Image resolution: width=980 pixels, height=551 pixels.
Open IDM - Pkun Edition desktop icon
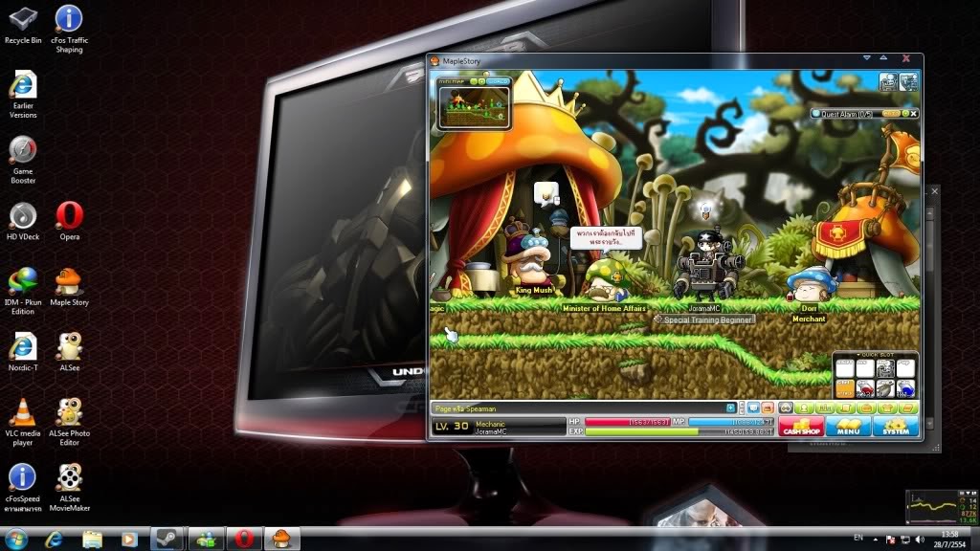(23, 291)
